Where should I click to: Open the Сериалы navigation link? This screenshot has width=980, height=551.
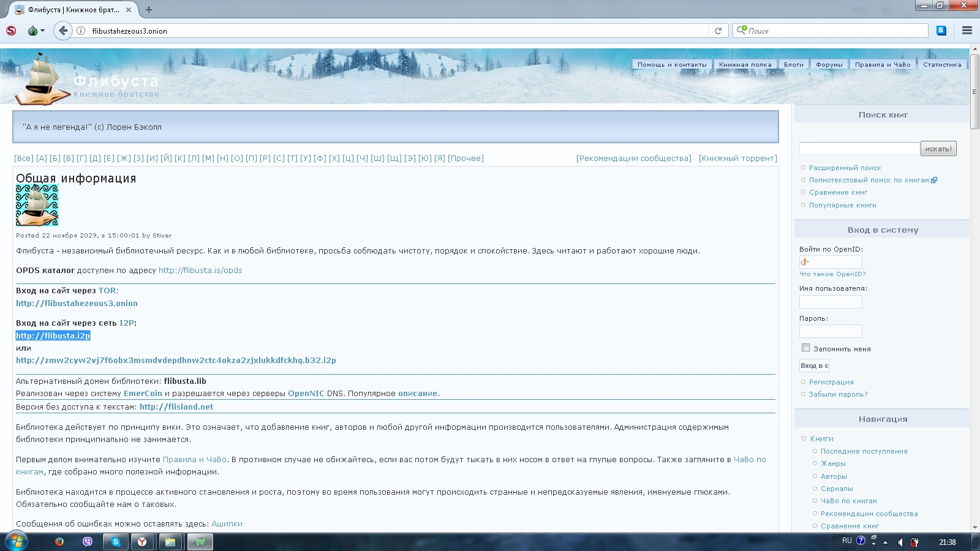tap(837, 489)
